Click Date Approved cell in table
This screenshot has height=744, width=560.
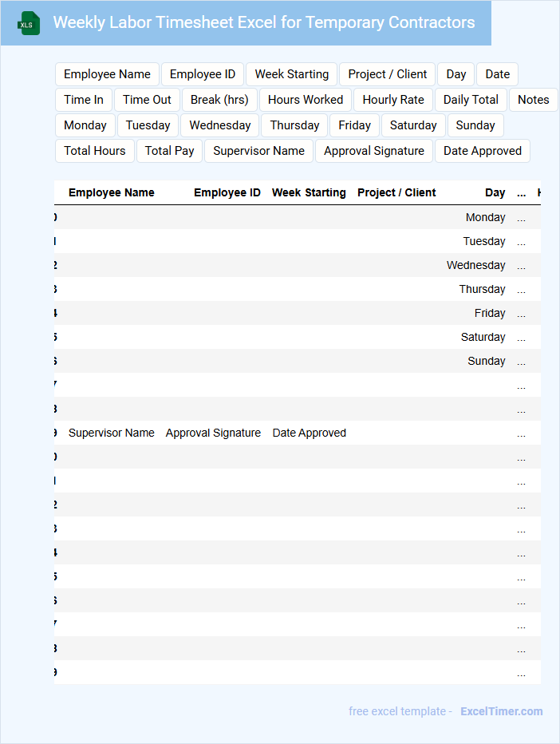(310, 433)
